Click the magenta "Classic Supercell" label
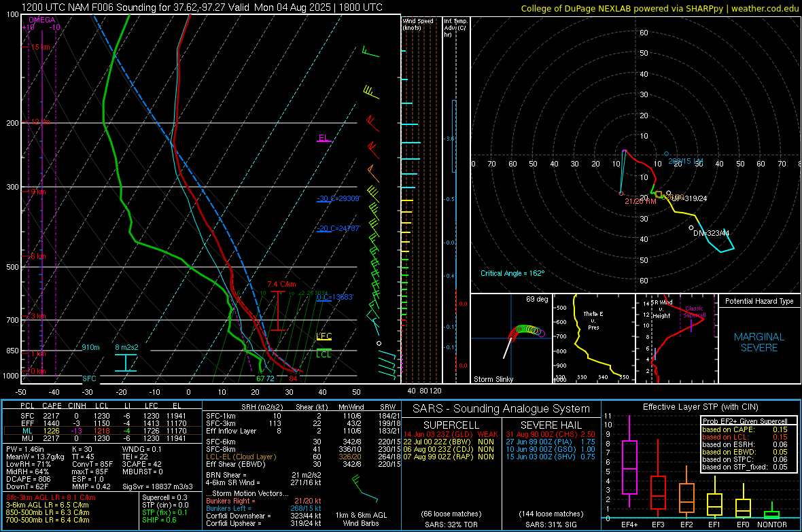802x532 pixels. (695, 312)
